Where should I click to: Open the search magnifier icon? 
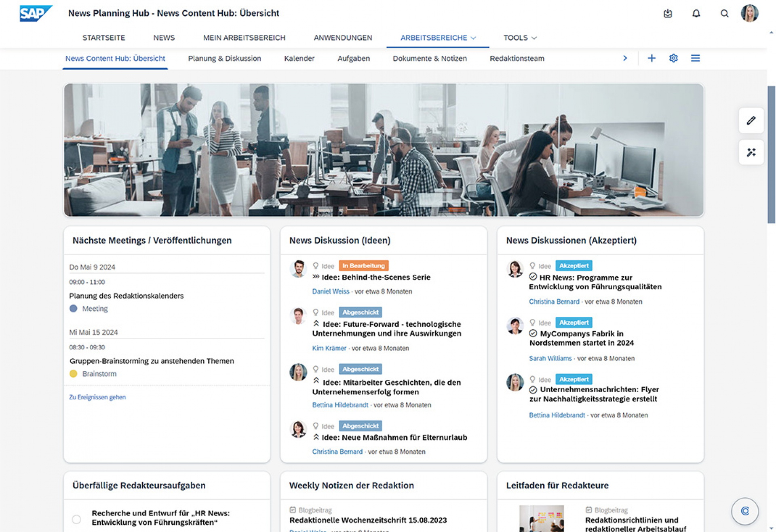[724, 14]
